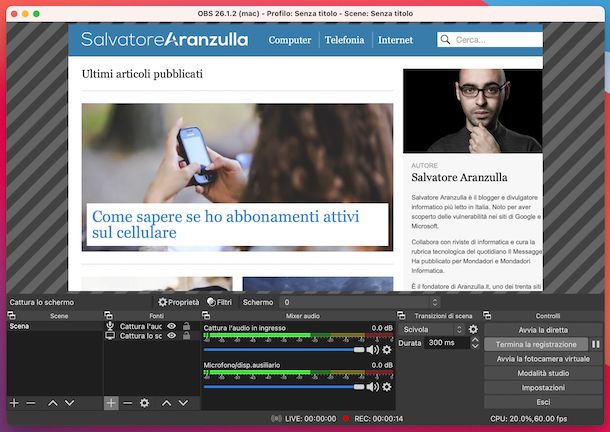Move source down with arrow icon
The height and width of the screenshot is (432, 610).
point(183,403)
